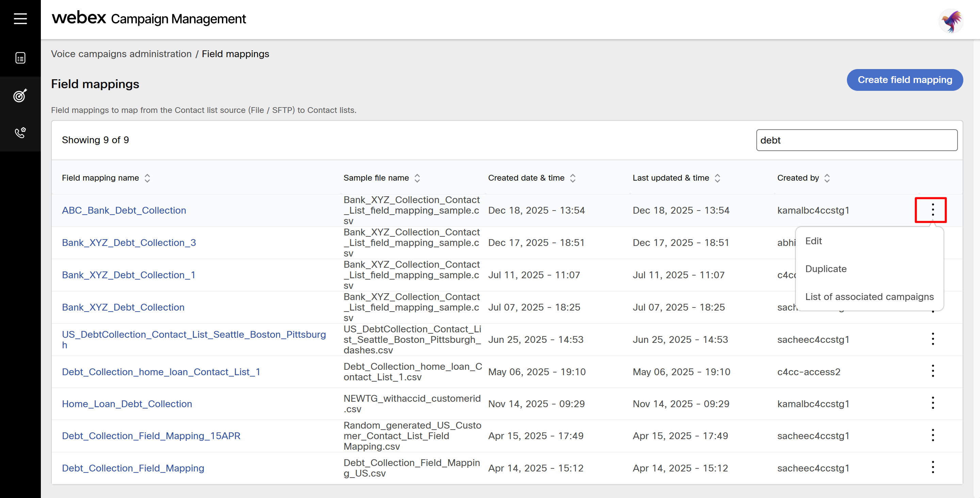Click the list/report sidebar icon
The height and width of the screenshot is (498, 980).
20,58
